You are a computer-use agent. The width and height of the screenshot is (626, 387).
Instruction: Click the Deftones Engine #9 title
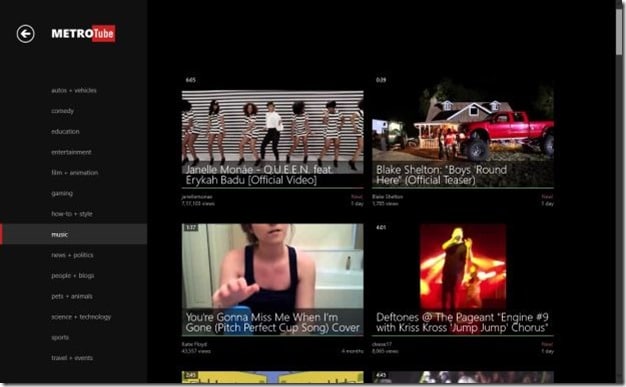(462, 323)
